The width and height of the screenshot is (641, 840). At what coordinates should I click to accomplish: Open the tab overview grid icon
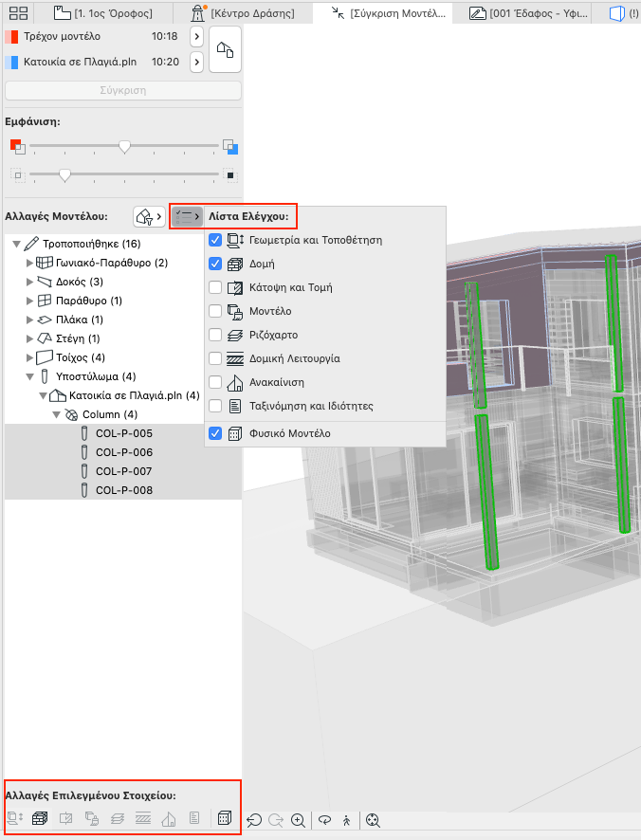(18, 13)
